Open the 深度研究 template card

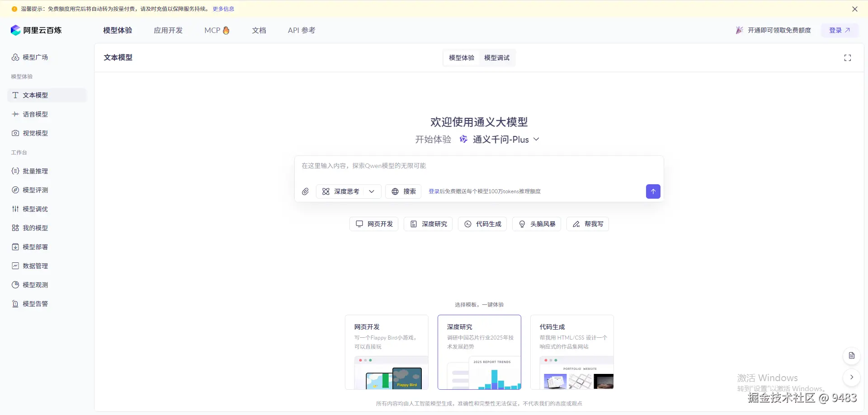(479, 352)
